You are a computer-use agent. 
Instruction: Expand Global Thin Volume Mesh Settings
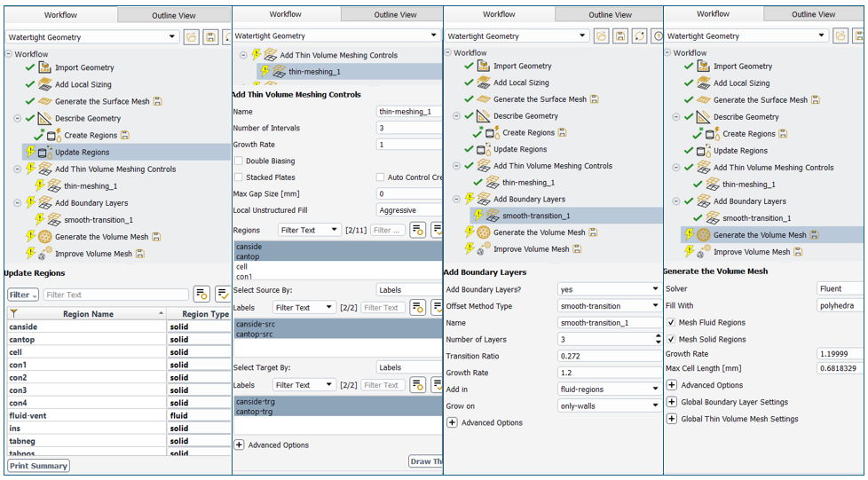coord(672,419)
